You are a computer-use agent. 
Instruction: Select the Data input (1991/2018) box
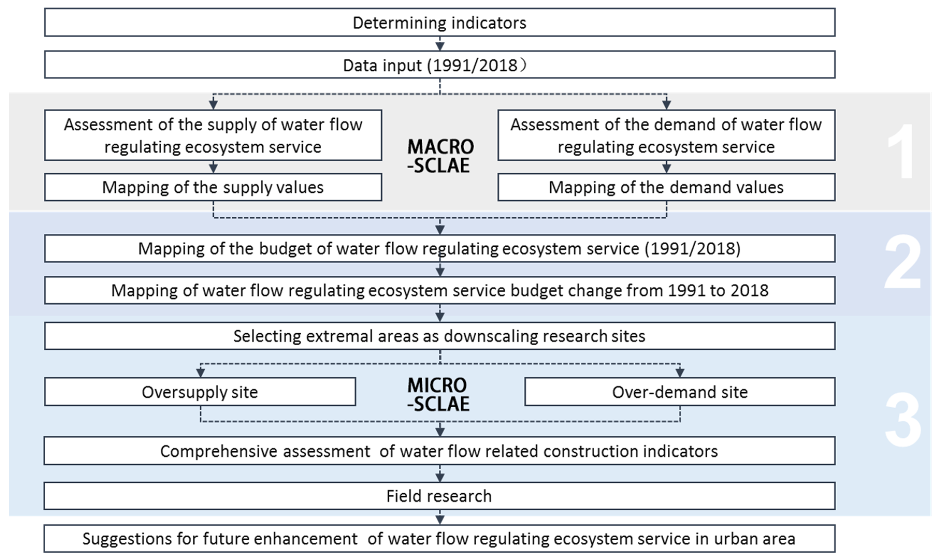point(439,65)
